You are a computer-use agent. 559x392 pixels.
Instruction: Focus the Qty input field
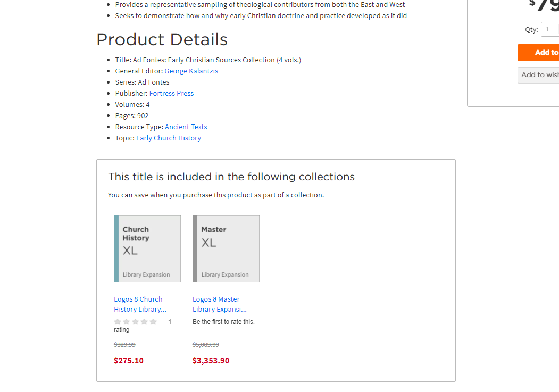point(549,29)
